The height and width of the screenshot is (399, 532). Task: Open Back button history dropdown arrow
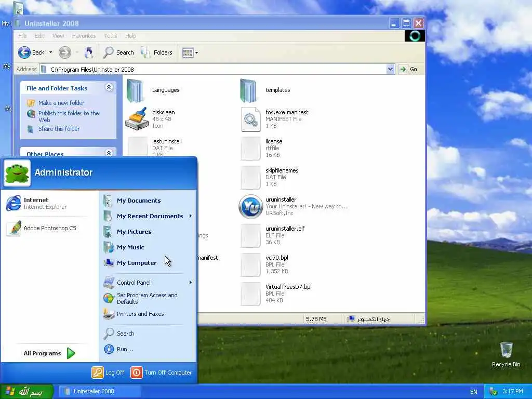coord(50,52)
